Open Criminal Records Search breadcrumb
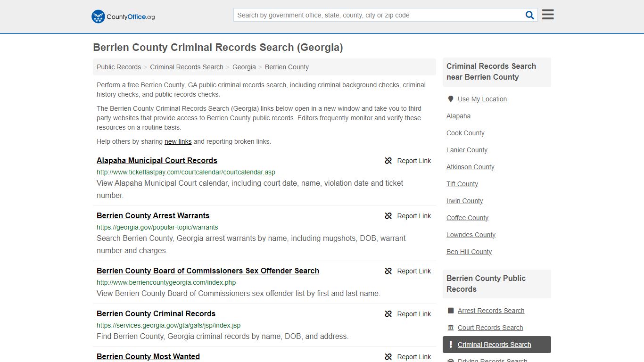The width and height of the screenshot is (644, 362). (x=187, y=67)
